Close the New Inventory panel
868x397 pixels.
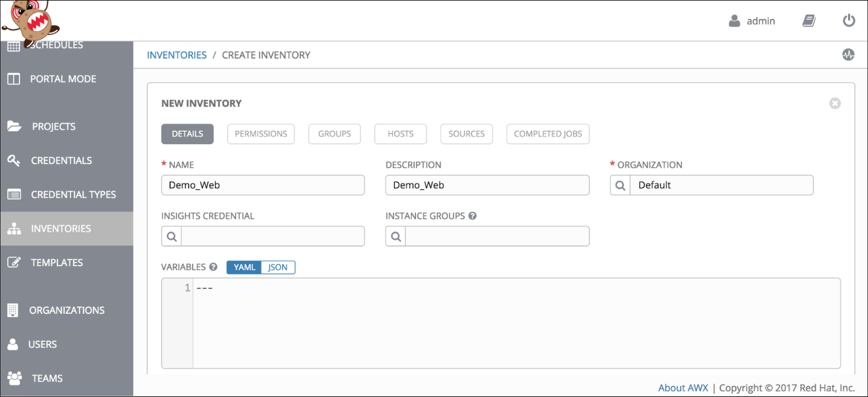(835, 103)
